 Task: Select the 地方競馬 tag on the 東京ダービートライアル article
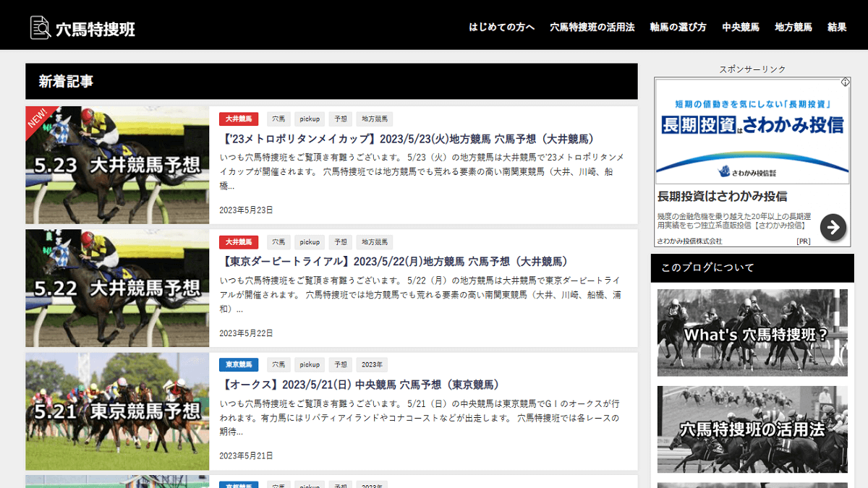click(x=375, y=242)
